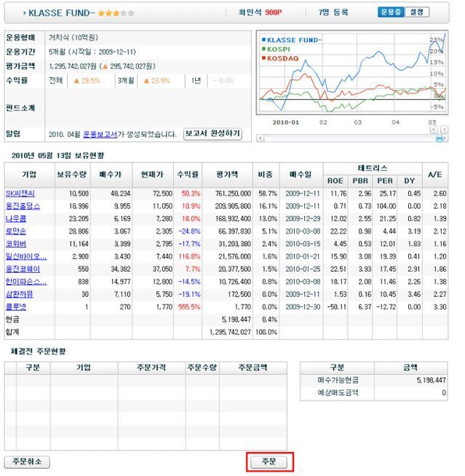Click the performance line chart
Screen dimensions: 465x476
[352, 73]
